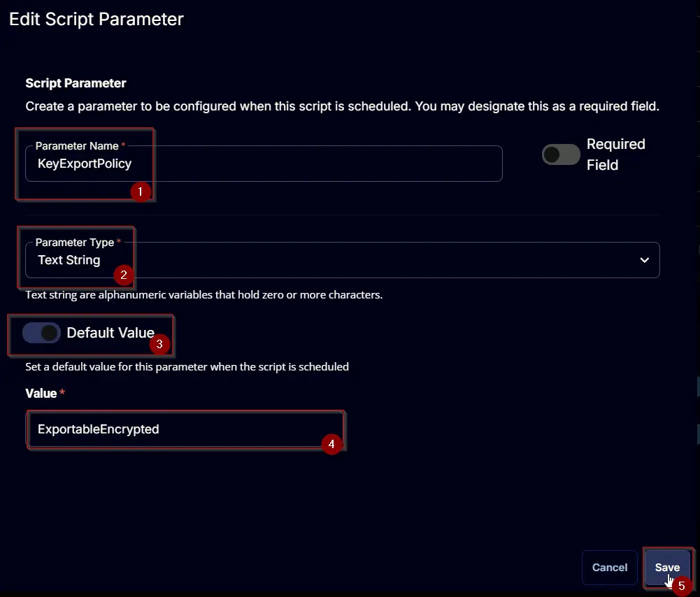
Task: Open the Parameter Type dropdown
Action: click(x=343, y=259)
